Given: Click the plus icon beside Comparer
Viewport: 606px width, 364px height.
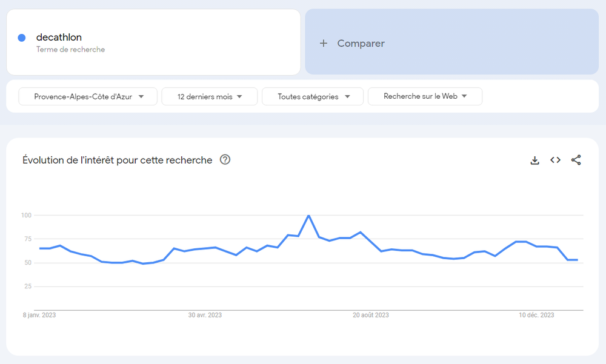Looking at the screenshot, I should [x=324, y=44].
